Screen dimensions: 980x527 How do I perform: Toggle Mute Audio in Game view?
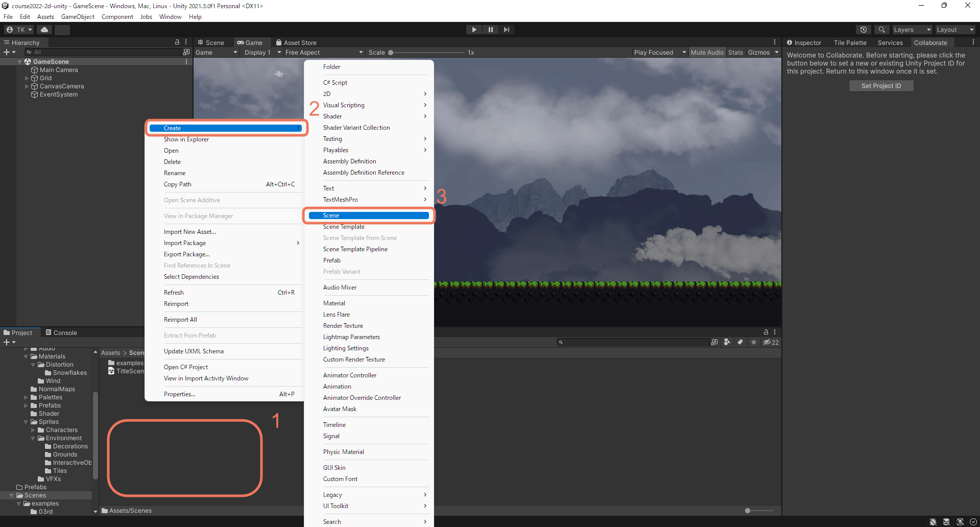(x=707, y=52)
